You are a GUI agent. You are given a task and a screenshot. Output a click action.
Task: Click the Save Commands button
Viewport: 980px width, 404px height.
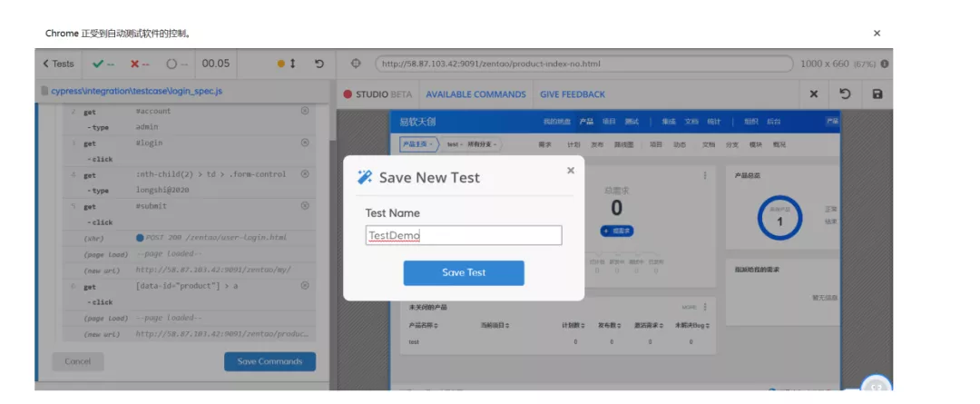coord(270,361)
